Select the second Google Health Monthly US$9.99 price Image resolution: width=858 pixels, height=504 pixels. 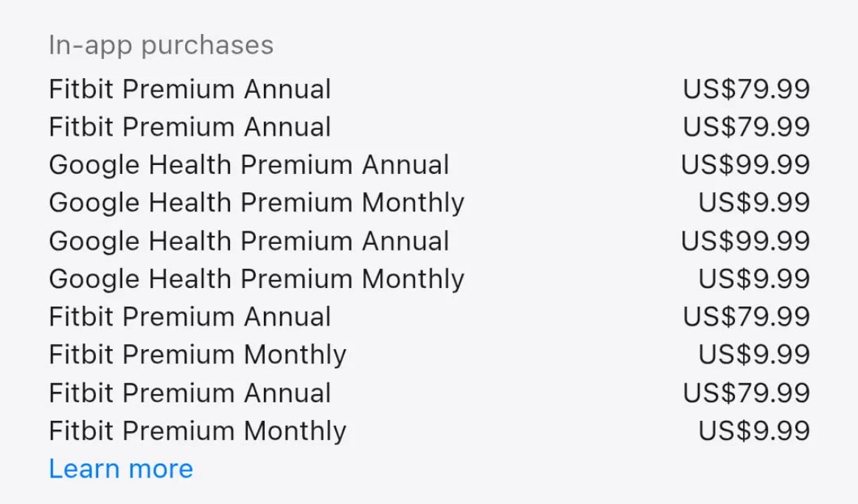pos(753,279)
